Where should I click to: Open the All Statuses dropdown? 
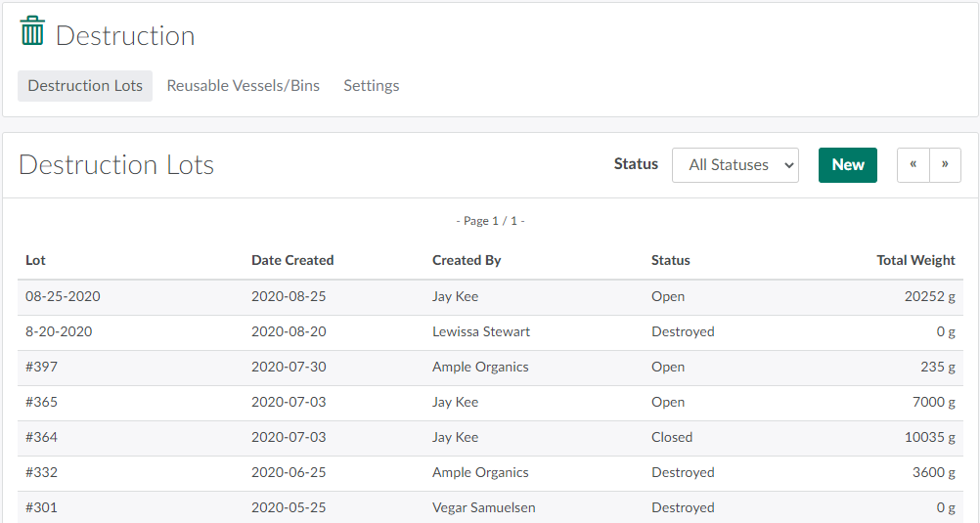point(735,165)
